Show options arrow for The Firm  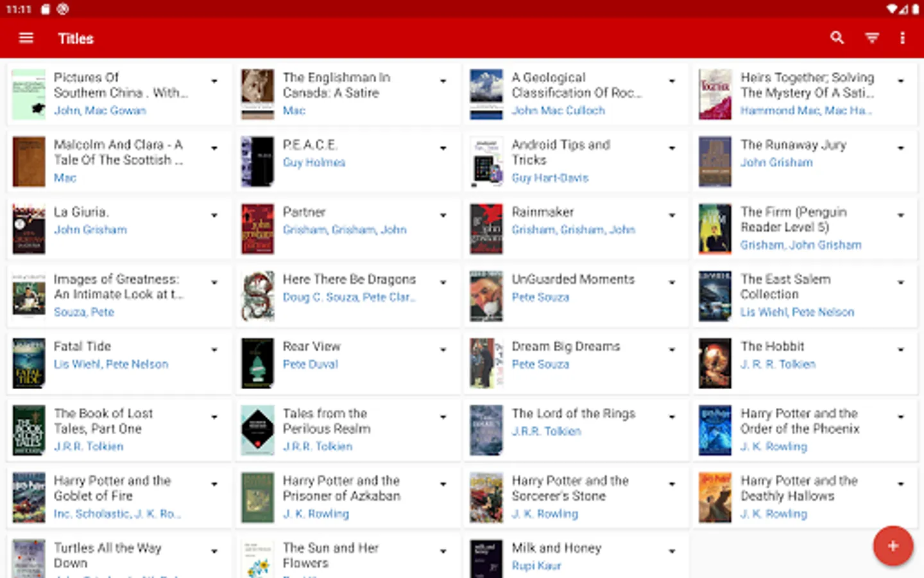901,215
